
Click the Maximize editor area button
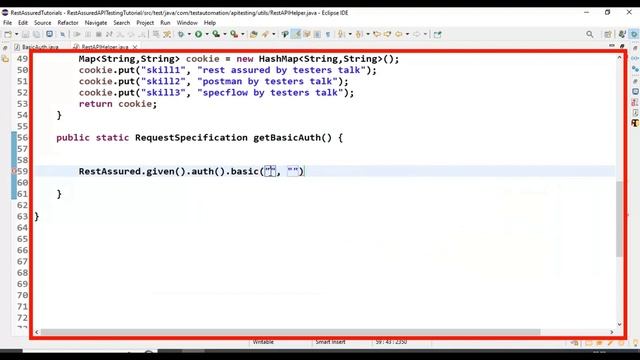pos(622,46)
